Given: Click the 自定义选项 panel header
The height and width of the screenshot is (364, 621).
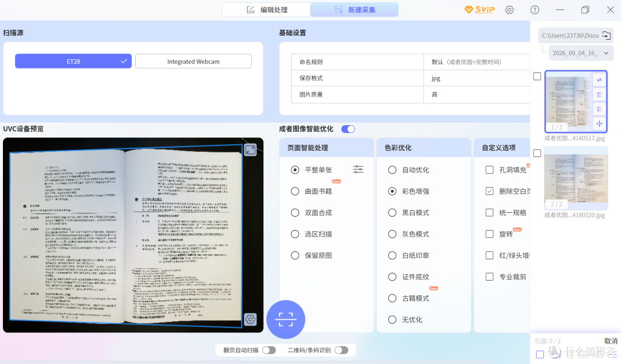Looking at the screenshot, I should click(x=502, y=148).
